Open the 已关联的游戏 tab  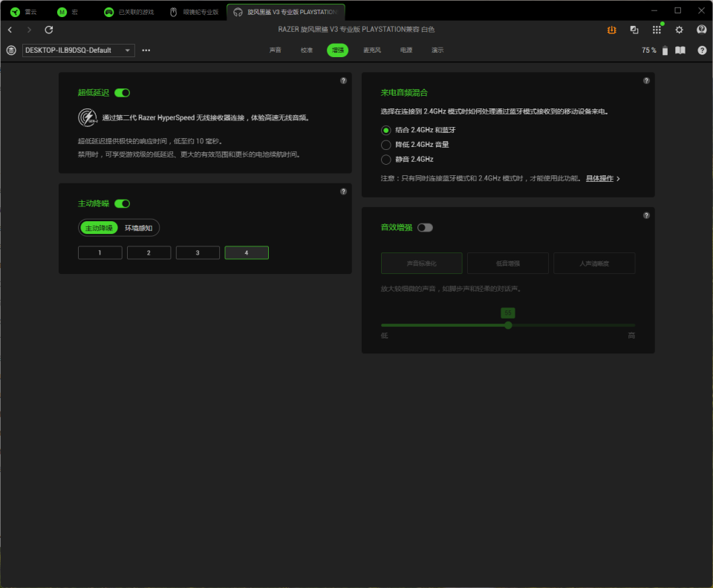click(129, 13)
